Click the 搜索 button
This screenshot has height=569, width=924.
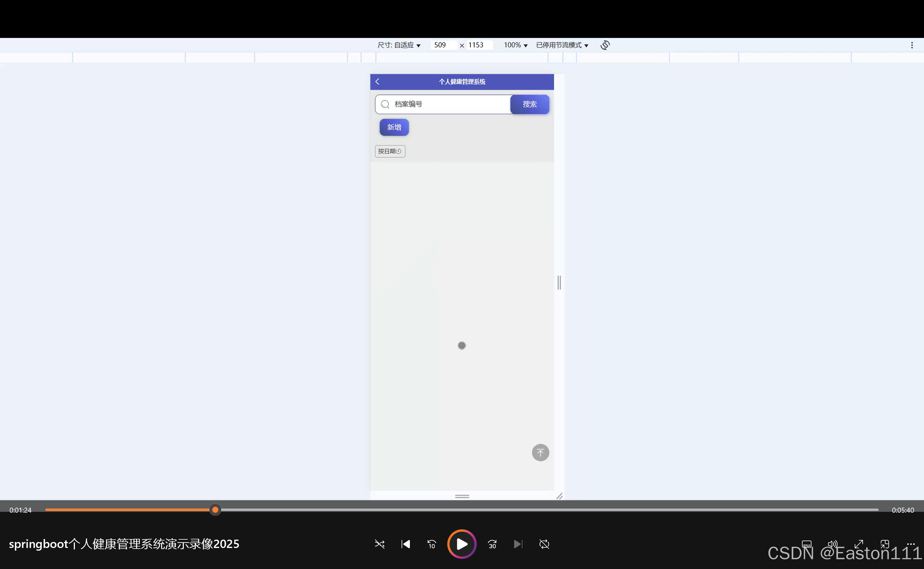coord(529,104)
